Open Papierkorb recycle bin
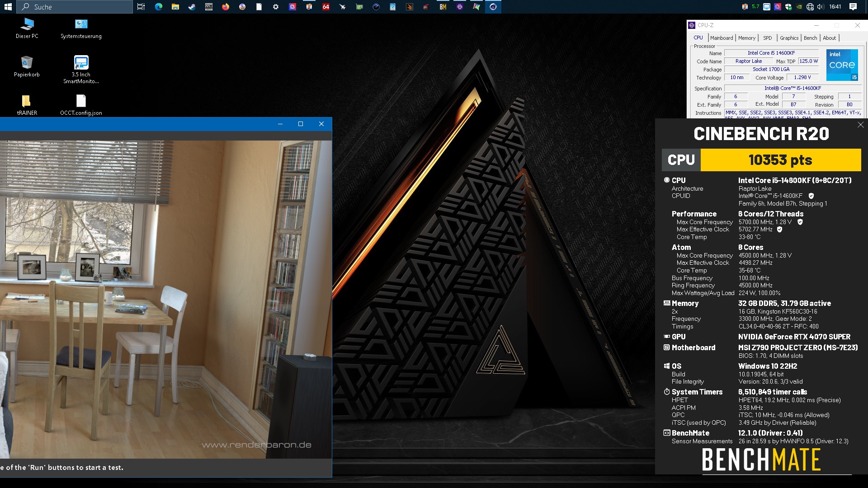This screenshot has height=488, width=868. coord(27,66)
